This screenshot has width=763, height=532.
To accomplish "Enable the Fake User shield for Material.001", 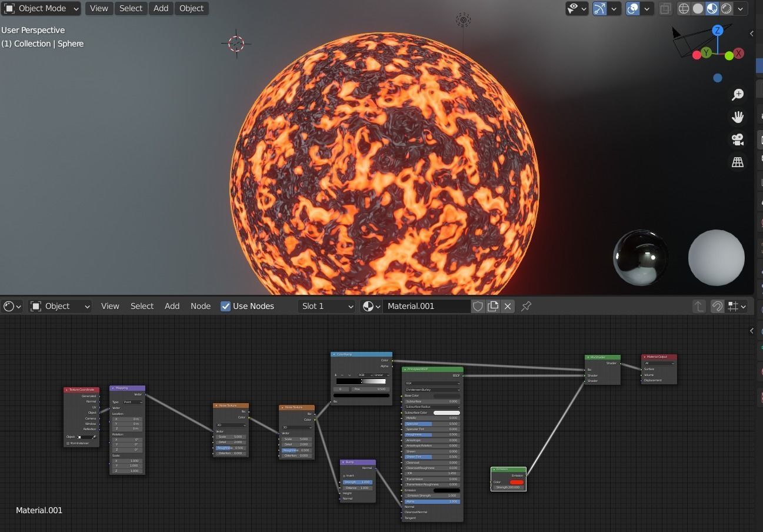I will pyautogui.click(x=478, y=306).
